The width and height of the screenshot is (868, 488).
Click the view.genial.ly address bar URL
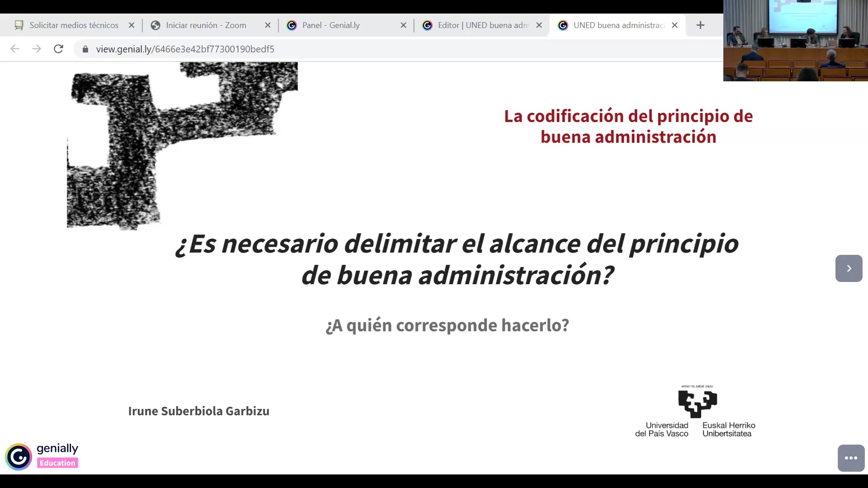pos(185,49)
